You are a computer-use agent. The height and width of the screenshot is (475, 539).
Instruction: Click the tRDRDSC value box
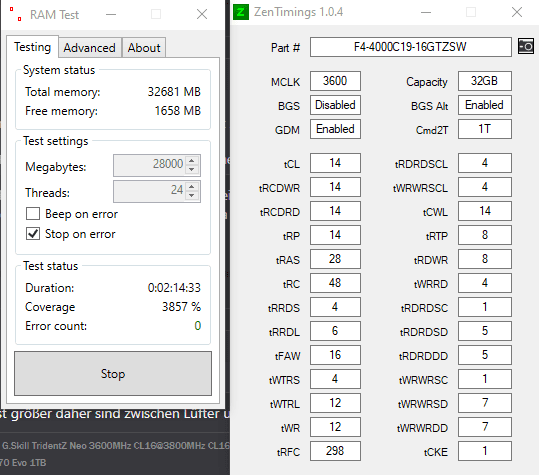[484, 307]
